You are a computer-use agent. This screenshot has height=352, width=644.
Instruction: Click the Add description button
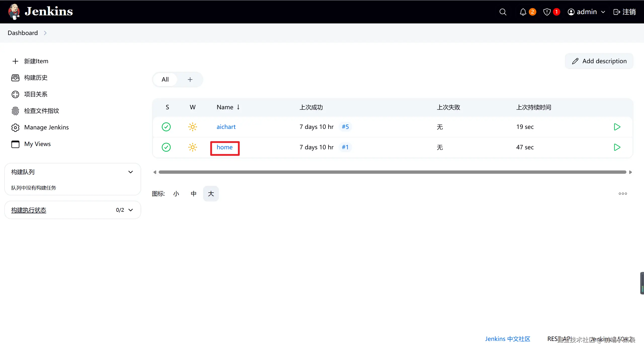click(x=599, y=61)
